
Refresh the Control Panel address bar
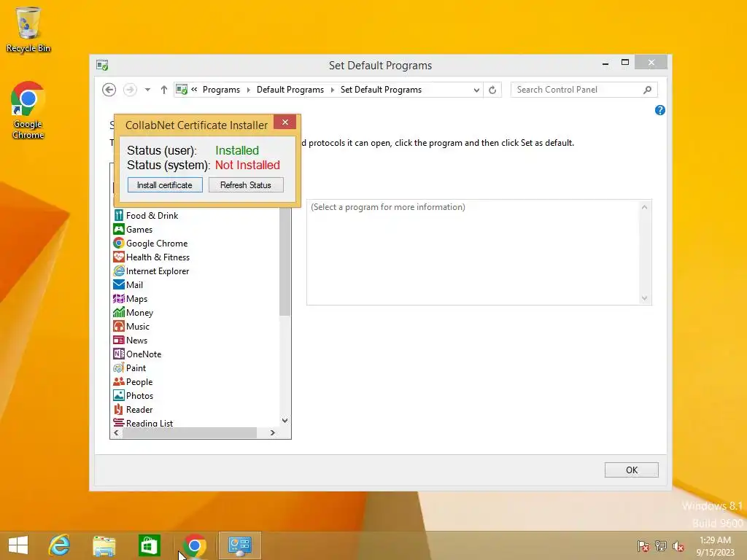click(492, 90)
